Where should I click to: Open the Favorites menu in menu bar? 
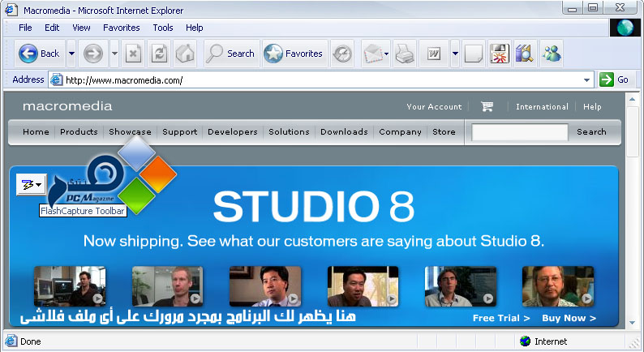tap(121, 28)
